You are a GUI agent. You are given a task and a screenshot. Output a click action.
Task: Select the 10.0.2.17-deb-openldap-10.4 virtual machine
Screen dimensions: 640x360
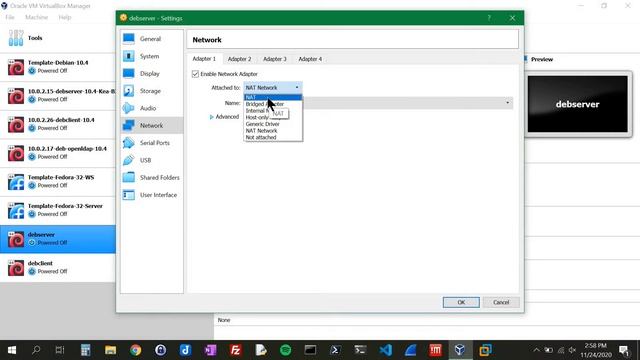(58, 153)
